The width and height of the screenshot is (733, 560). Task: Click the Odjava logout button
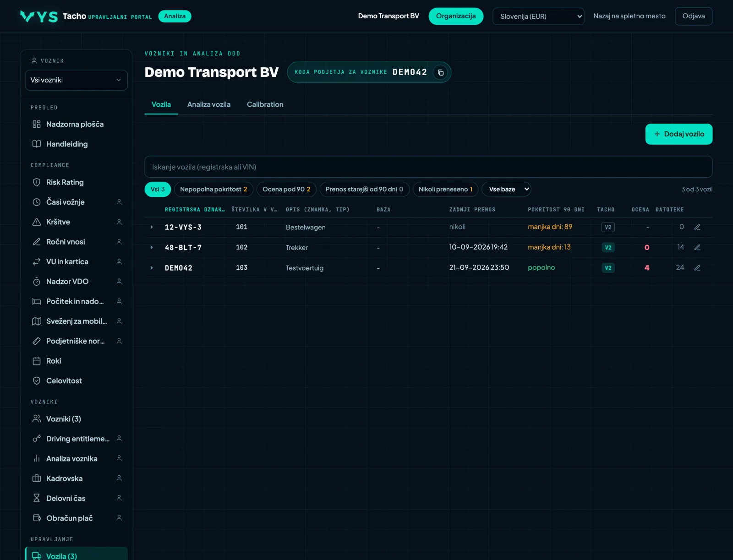(694, 16)
